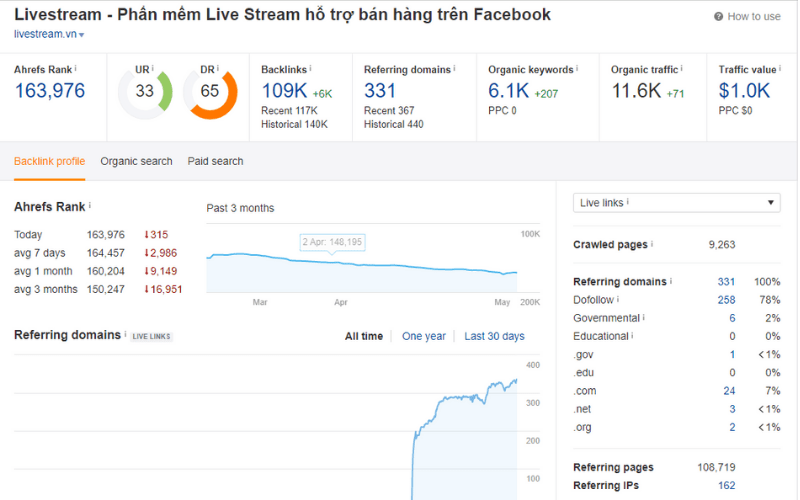Click info icon inside Live links dropdown
800x500 pixels.
point(628,201)
